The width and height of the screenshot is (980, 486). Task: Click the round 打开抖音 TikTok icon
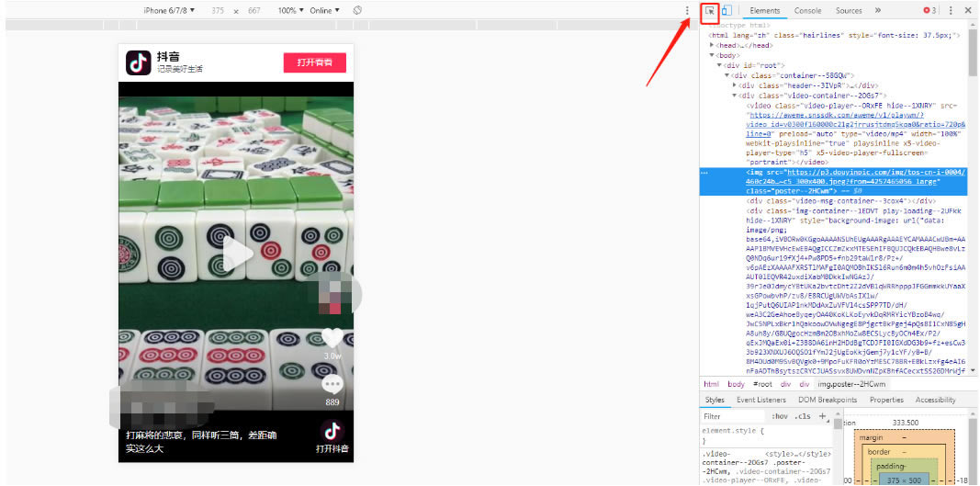(332, 431)
